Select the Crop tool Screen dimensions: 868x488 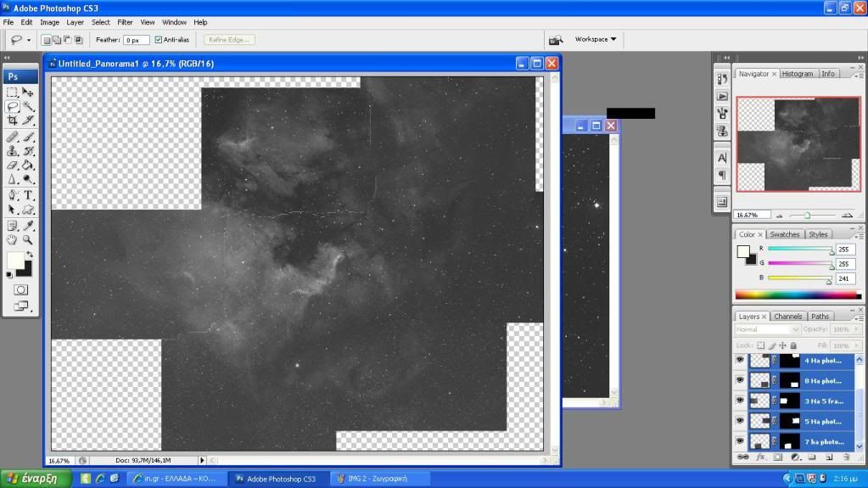13,121
